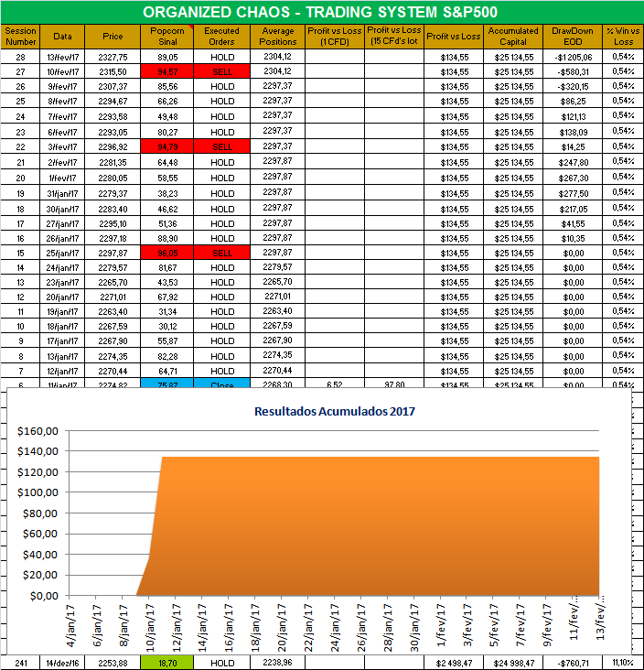Click drawdown value -$1 205,06

click(x=573, y=57)
